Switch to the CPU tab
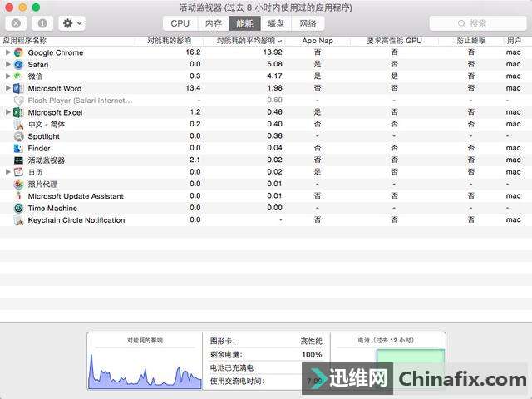 pyautogui.click(x=180, y=23)
